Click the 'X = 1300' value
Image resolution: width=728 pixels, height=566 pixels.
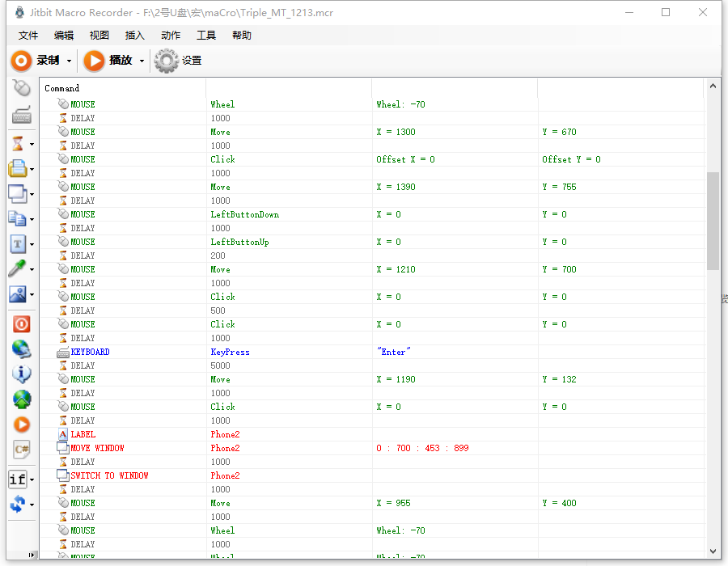pos(396,132)
